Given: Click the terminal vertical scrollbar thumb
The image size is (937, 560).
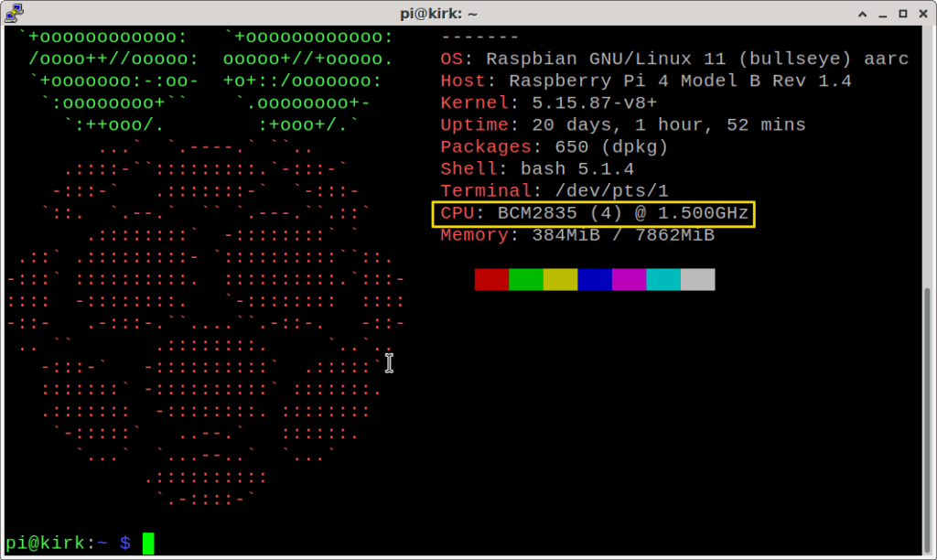Looking at the screenshot, I should click(x=928, y=421).
